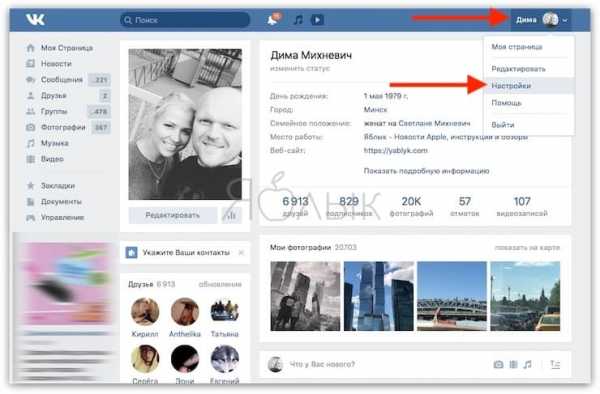Open the skyscraper photo thumbnail
The height and width of the screenshot is (394, 600).
click(x=379, y=296)
